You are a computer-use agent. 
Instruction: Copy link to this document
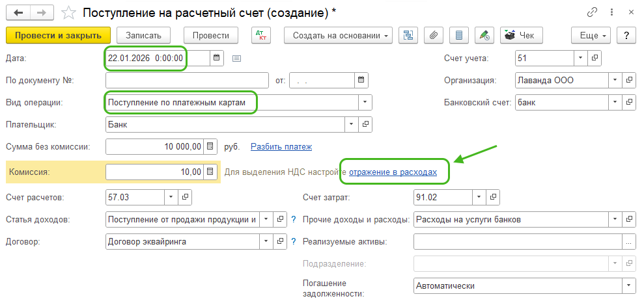click(593, 12)
